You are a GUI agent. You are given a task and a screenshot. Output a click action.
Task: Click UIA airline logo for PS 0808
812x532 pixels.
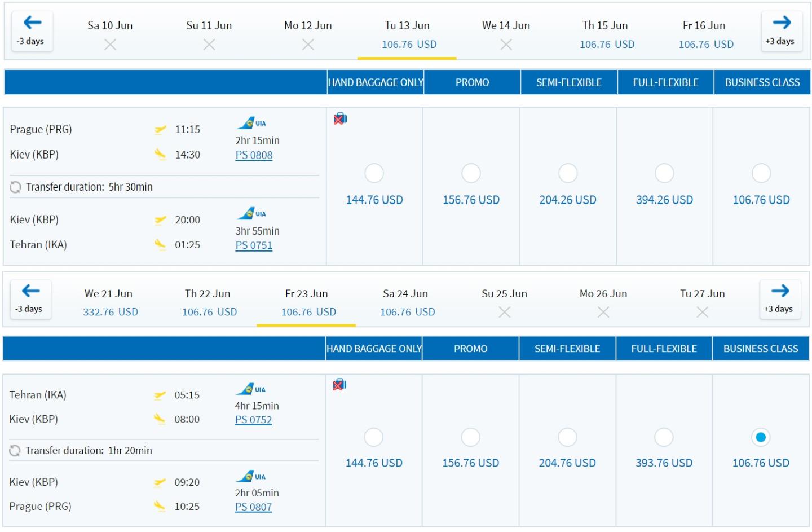point(251,123)
